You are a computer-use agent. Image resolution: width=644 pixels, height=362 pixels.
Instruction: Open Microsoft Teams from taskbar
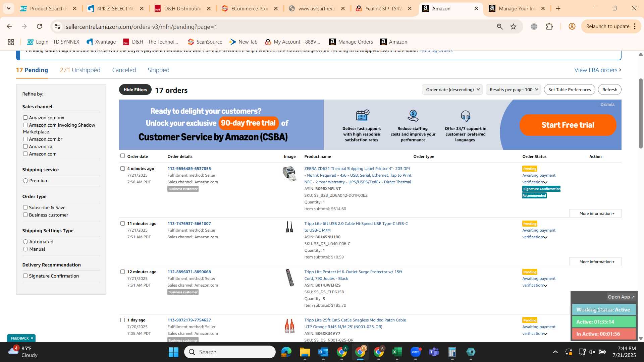[434, 352]
